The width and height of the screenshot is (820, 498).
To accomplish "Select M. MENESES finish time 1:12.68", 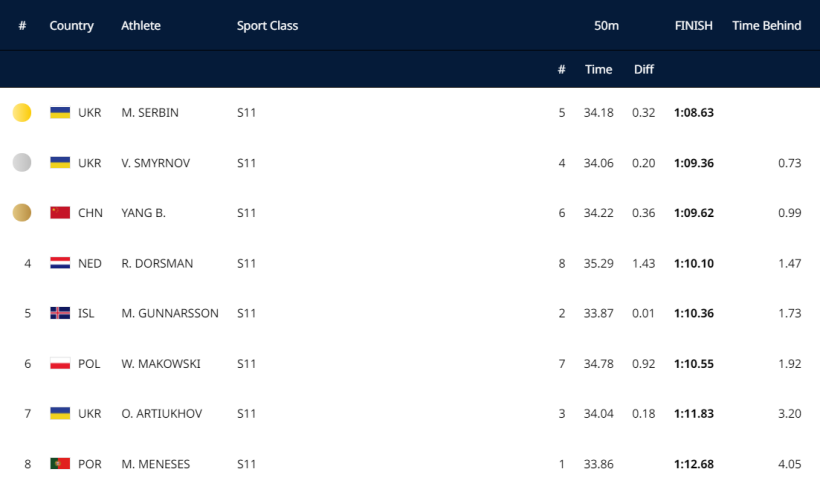I will (x=693, y=464).
